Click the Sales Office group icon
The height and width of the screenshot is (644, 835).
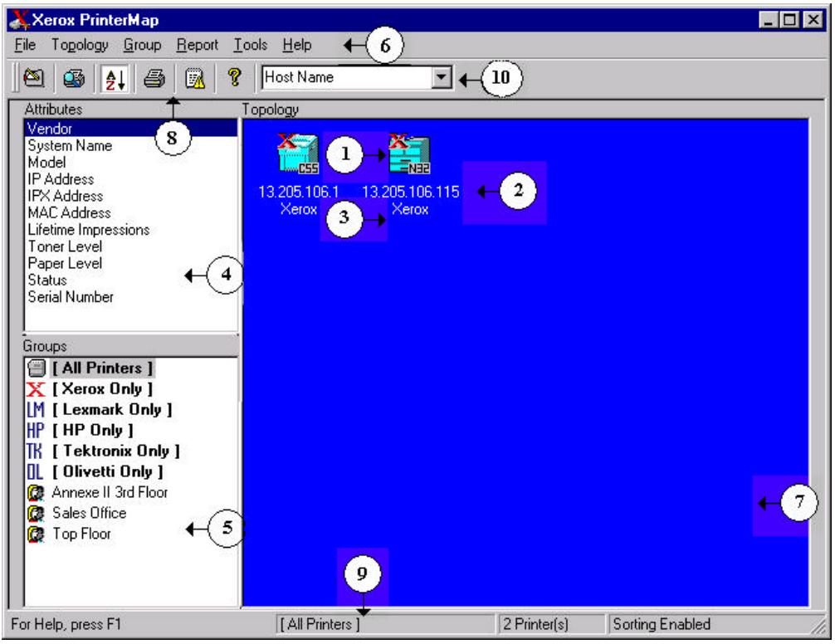(36, 514)
